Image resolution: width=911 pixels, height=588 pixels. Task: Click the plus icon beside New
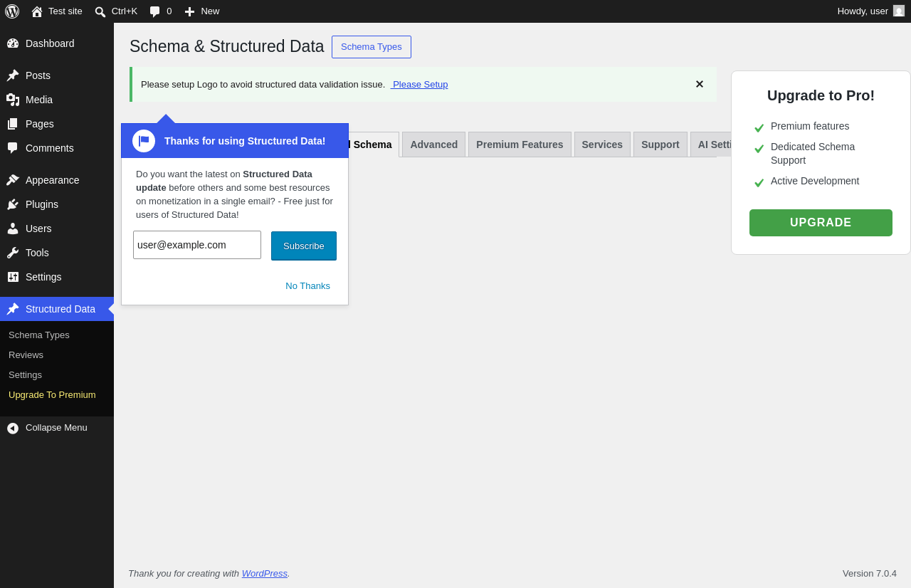tap(189, 11)
